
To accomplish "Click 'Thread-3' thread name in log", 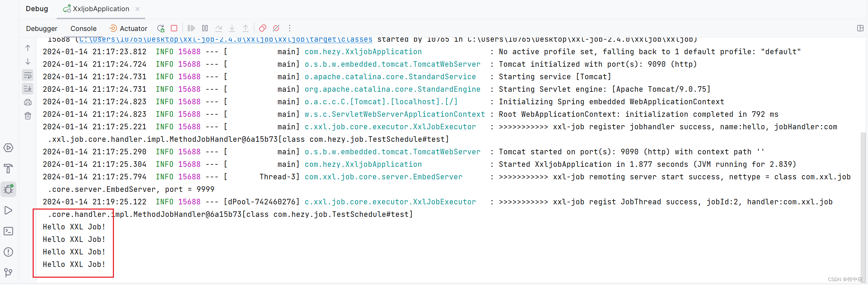I will (x=278, y=177).
